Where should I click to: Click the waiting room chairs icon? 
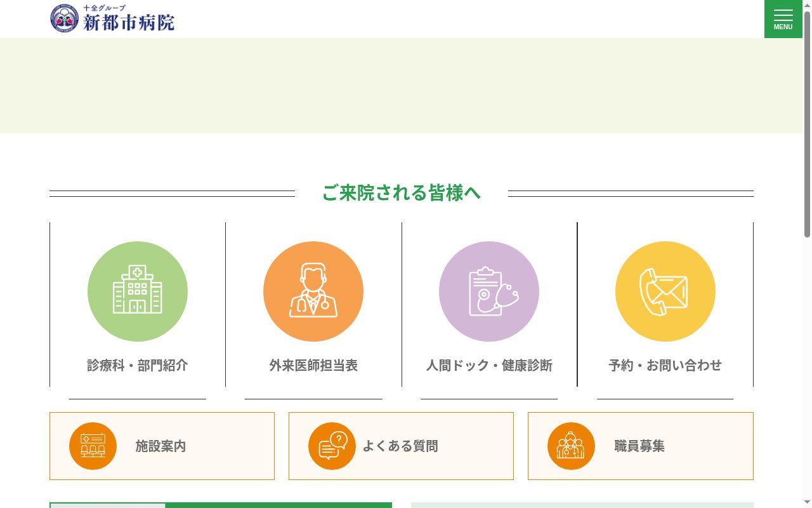(x=93, y=446)
